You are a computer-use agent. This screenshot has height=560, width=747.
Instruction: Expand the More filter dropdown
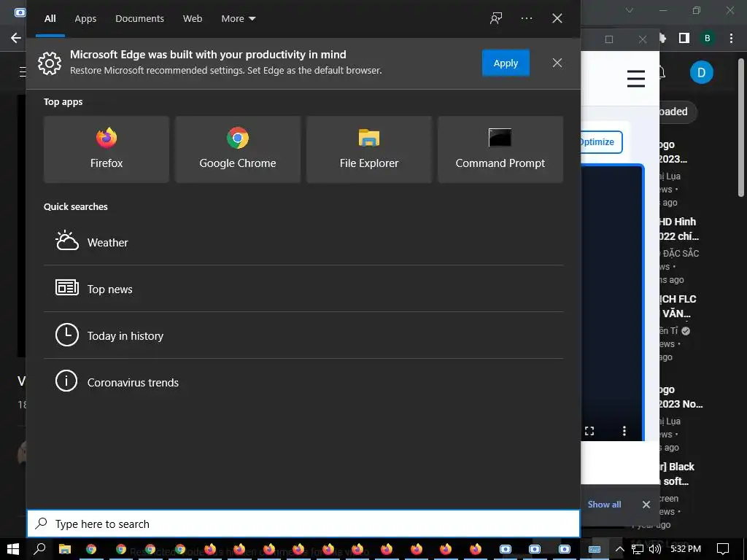click(239, 18)
